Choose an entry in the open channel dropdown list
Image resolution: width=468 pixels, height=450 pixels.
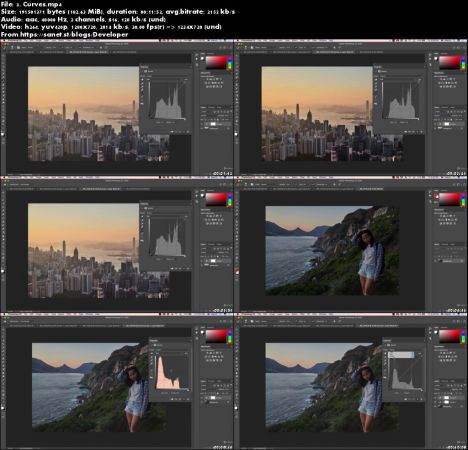(401, 355)
